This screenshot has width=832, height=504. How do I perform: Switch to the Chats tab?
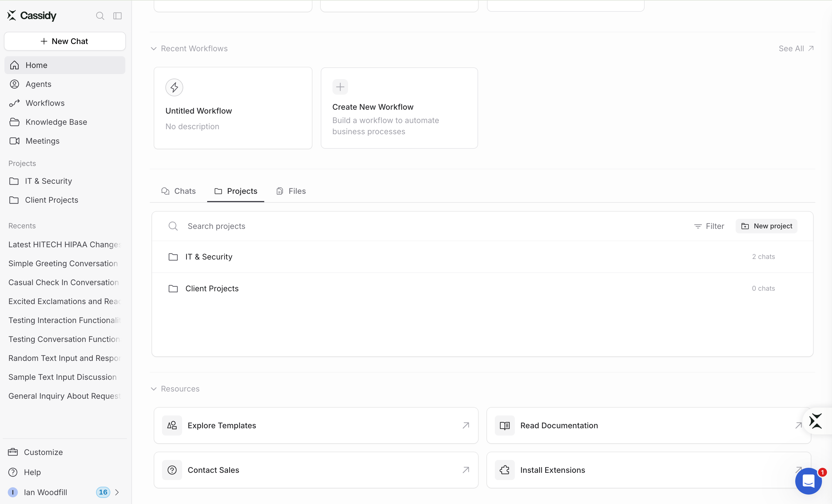178,191
